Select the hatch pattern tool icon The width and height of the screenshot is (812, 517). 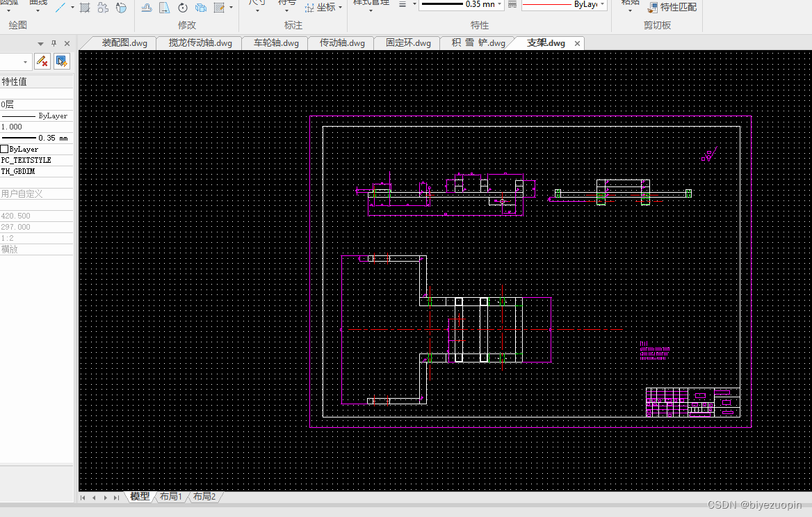point(85,7)
